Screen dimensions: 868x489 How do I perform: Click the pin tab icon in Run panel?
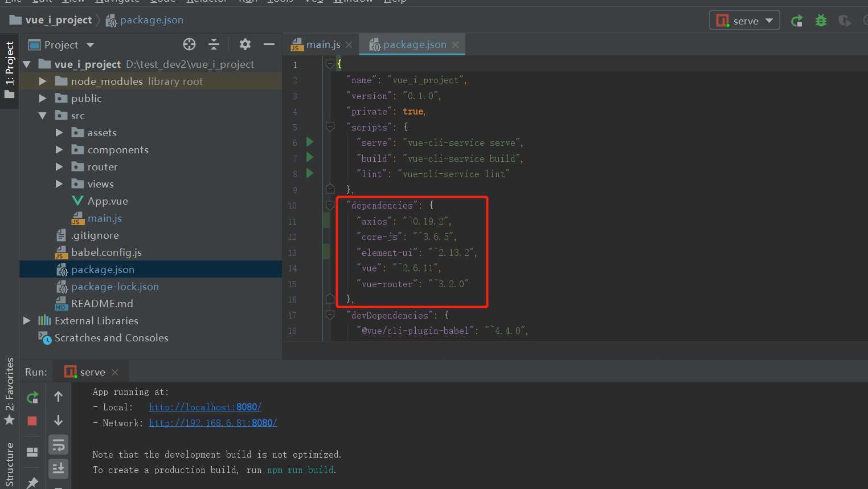coord(32,482)
